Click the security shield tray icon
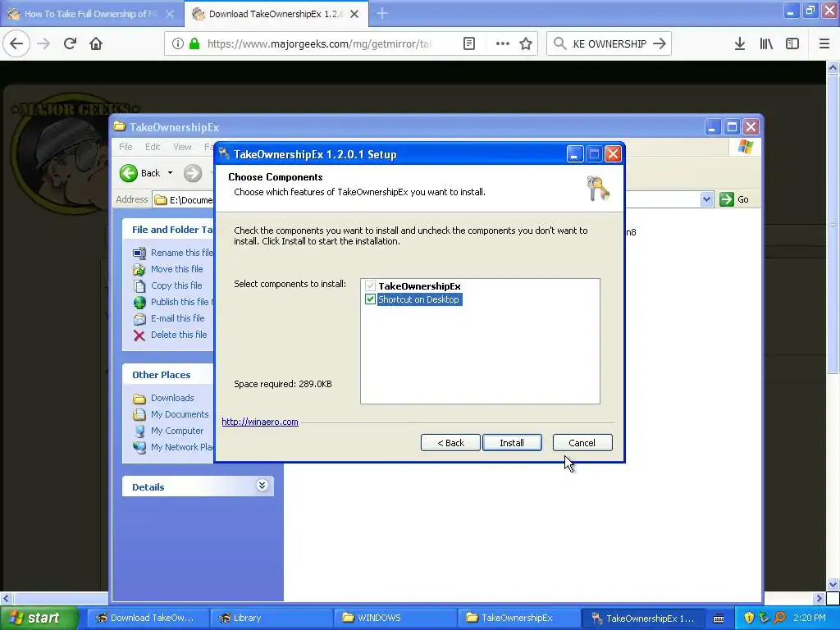 (x=749, y=619)
